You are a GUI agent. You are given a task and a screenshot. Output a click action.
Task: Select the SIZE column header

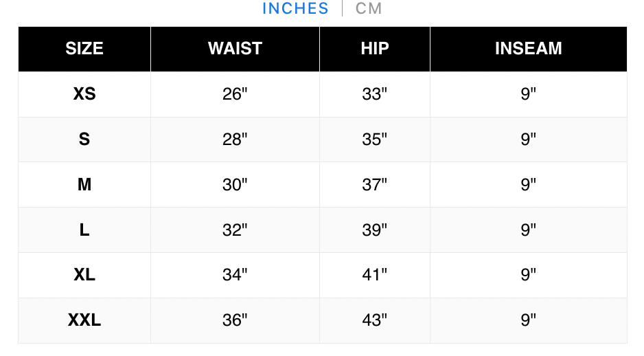pos(84,49)
